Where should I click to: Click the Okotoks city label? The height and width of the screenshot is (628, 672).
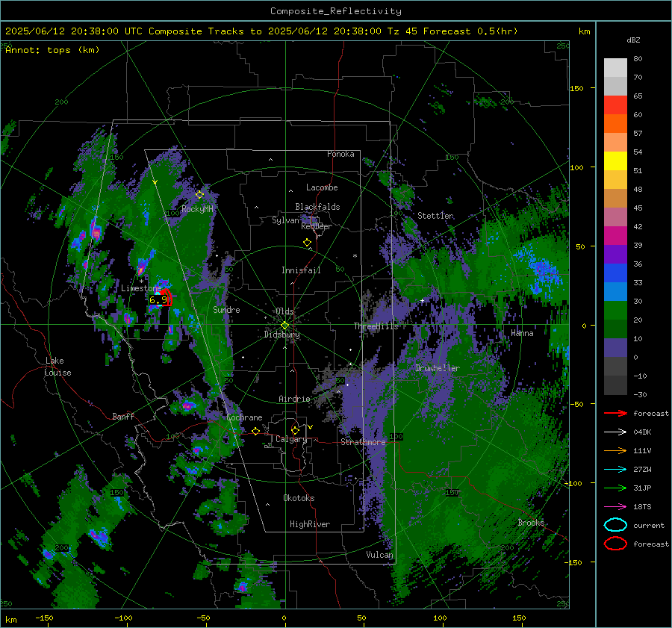coord(299,498)
